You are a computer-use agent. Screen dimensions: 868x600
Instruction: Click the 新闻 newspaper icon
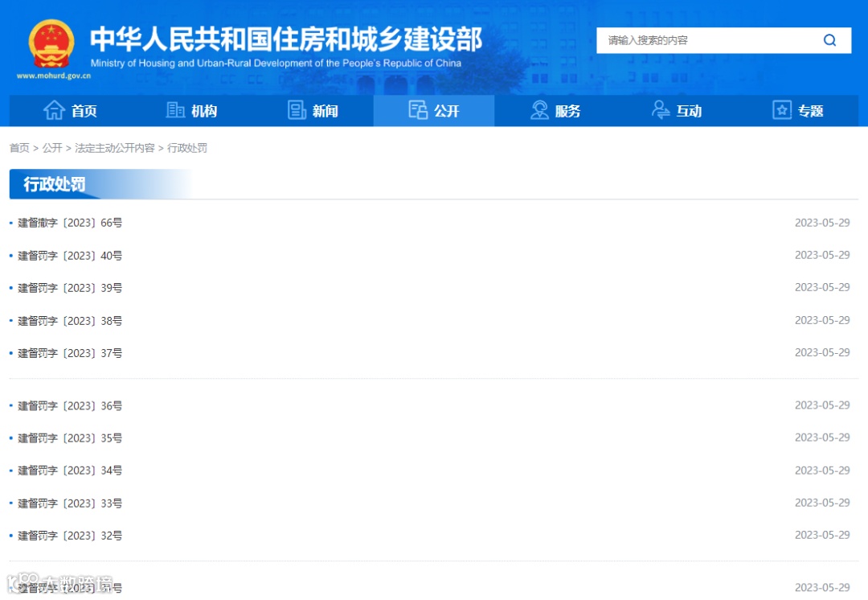[297, 109]
